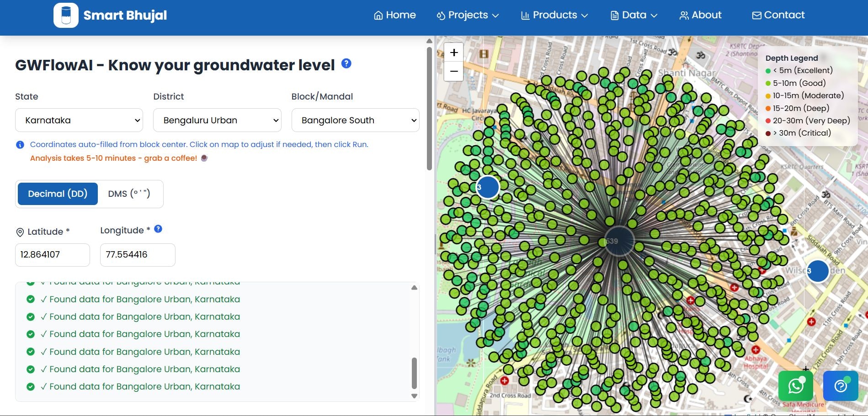The image size is (868, 416).
Task: Open District dropdown showing Bengaluru Urban
Action: point(217,120)
